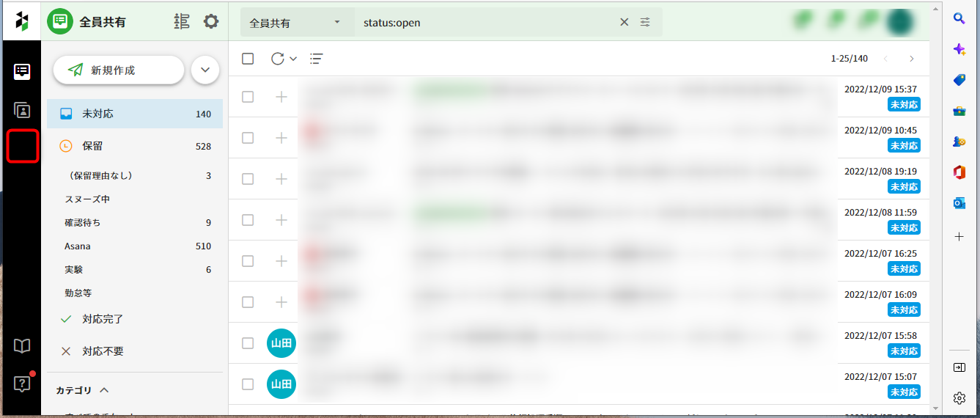
Task: Click the tree-structure icon next to 全員共有
Action: 181,21
